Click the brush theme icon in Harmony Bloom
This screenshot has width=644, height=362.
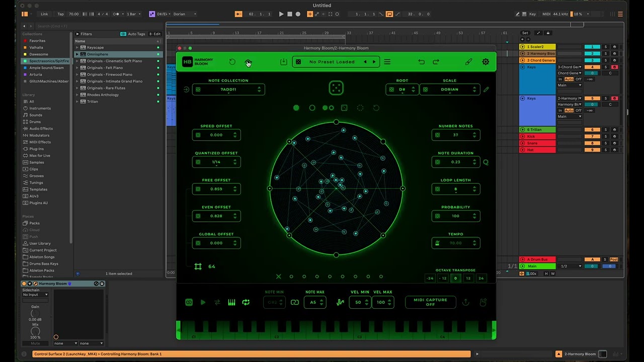[x=468, y=62]
